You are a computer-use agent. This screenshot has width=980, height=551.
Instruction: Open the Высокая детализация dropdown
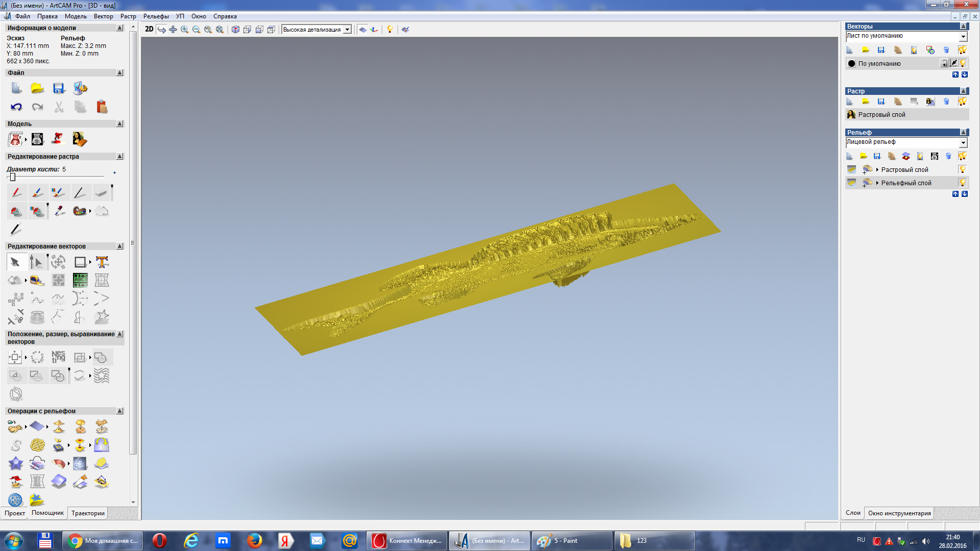click(x=347, y=30)
